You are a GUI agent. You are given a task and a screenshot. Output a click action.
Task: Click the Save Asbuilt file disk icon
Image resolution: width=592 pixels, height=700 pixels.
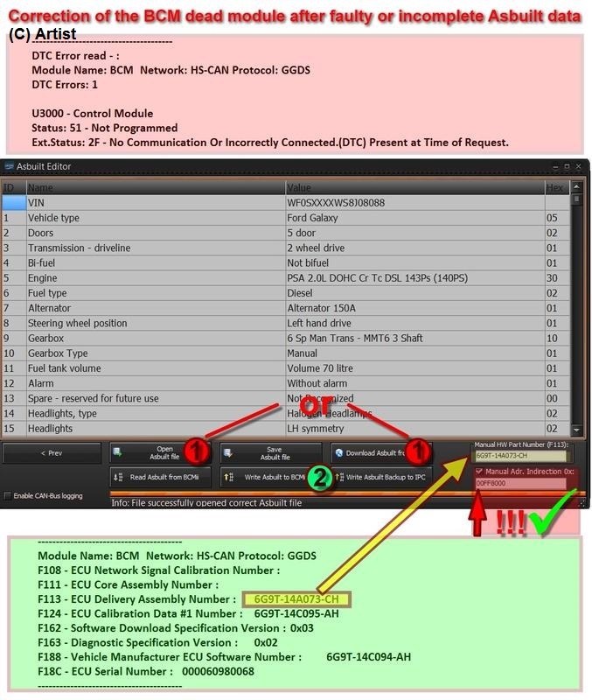228,453
